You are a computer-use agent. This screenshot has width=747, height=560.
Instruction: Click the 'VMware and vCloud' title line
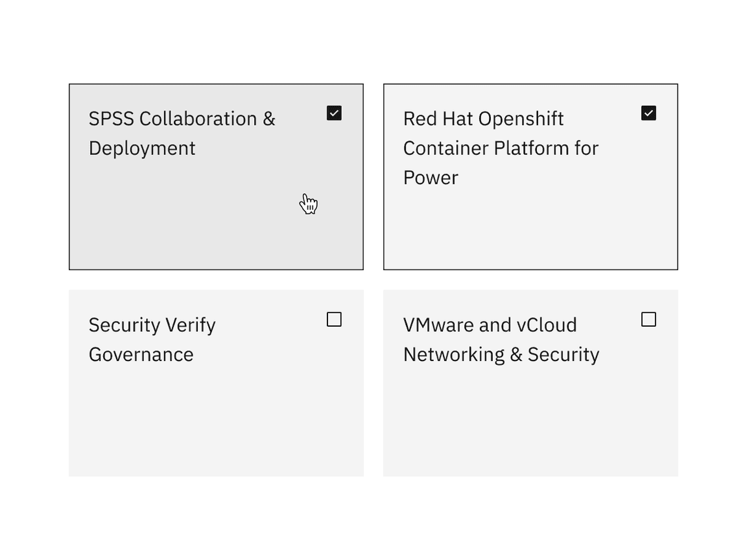(x=490, y=325)
